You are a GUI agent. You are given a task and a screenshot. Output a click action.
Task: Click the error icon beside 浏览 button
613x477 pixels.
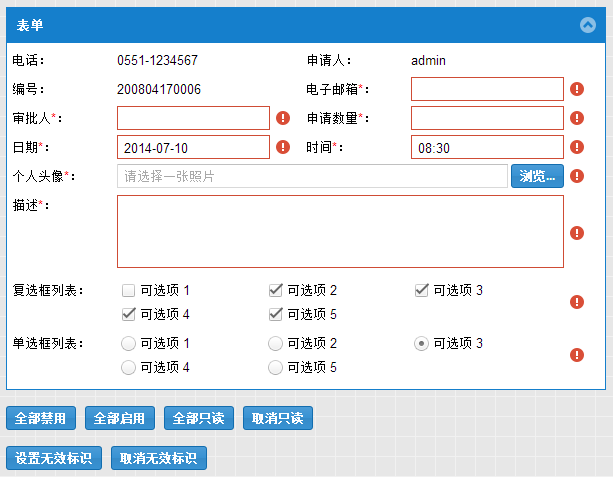(x=577, y=176)
